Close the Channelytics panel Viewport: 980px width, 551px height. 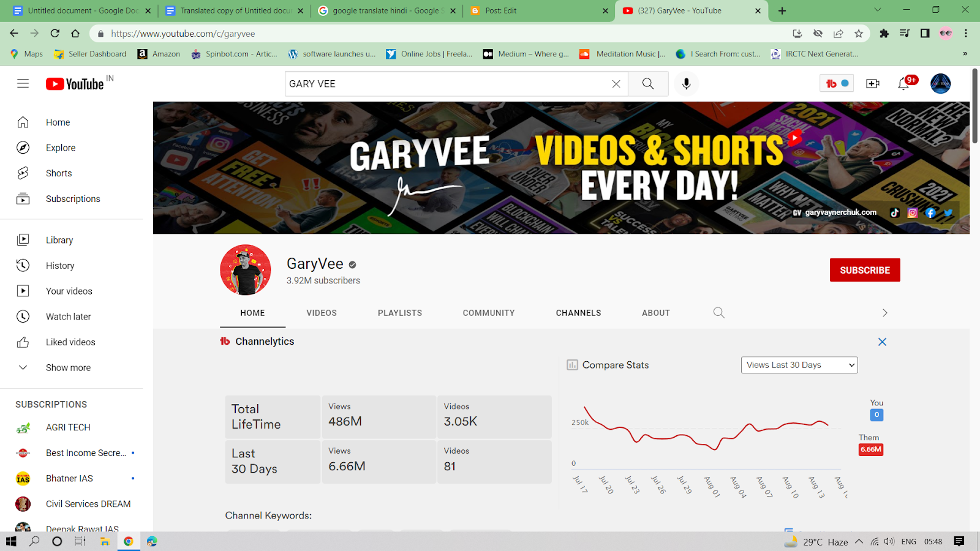point(882,342)
